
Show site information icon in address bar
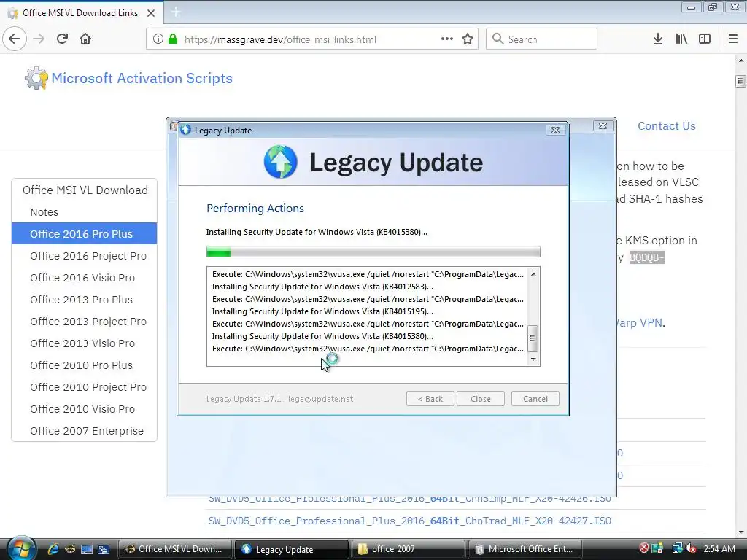(158, 39)
